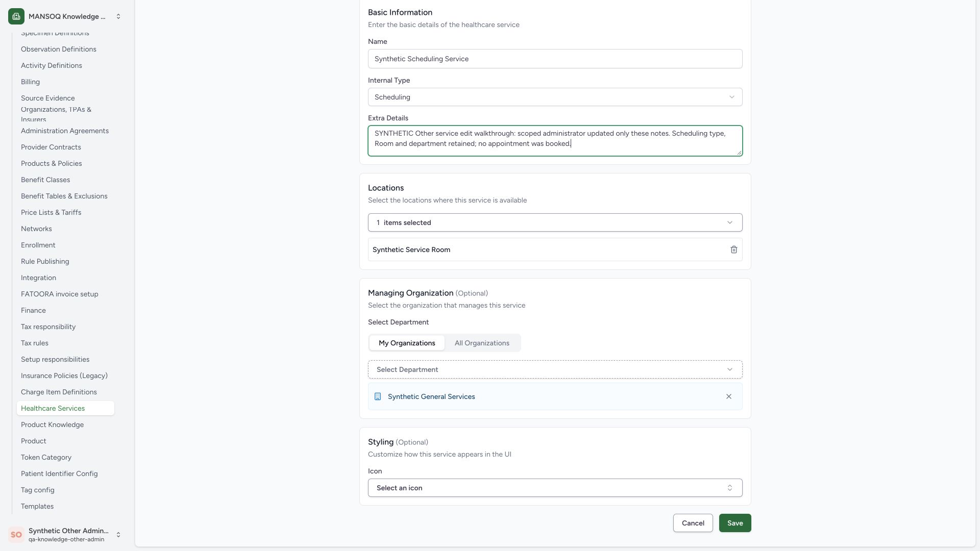Expand the user account menu chevron

click(118, 535)
